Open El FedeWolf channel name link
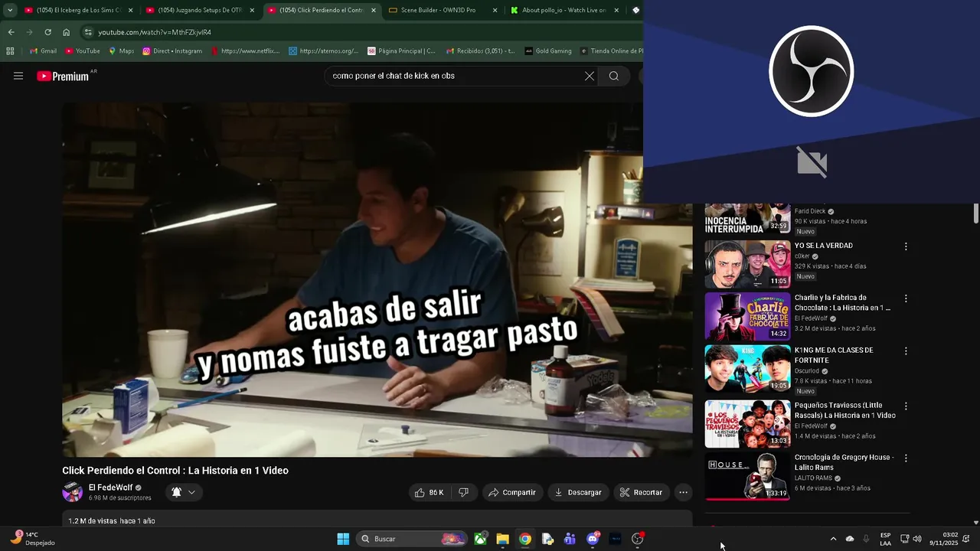 tap(110, 487)
